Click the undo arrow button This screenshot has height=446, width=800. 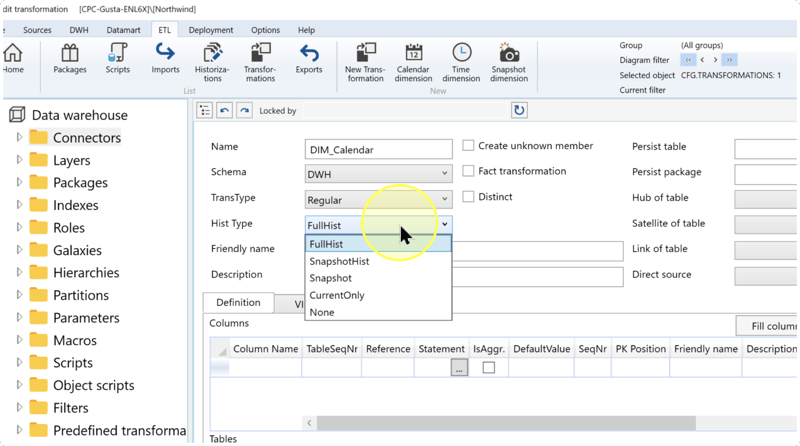224,110
